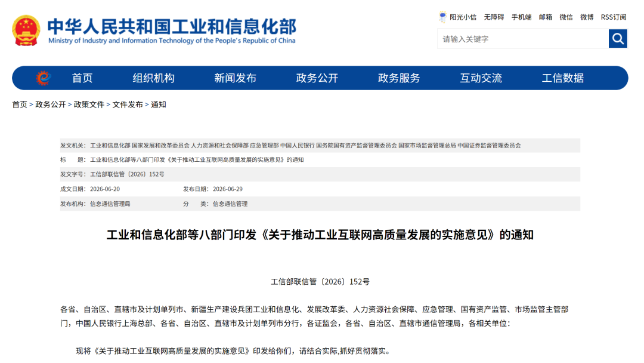
Task: Open the 组织机构 navigation menu item
Action: click(x=154, y=78)
